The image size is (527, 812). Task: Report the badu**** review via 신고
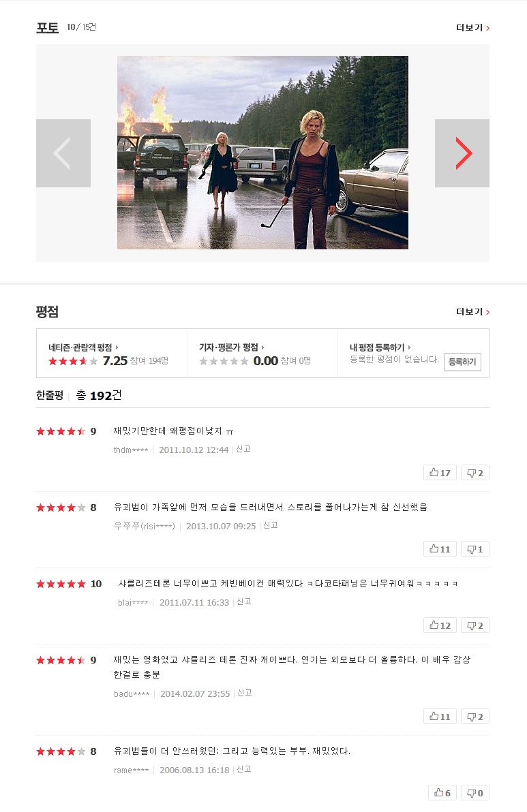tap(245, 693)
